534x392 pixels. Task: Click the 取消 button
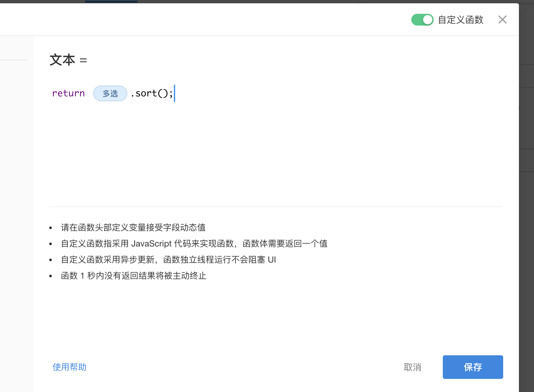tap(412, 367)
